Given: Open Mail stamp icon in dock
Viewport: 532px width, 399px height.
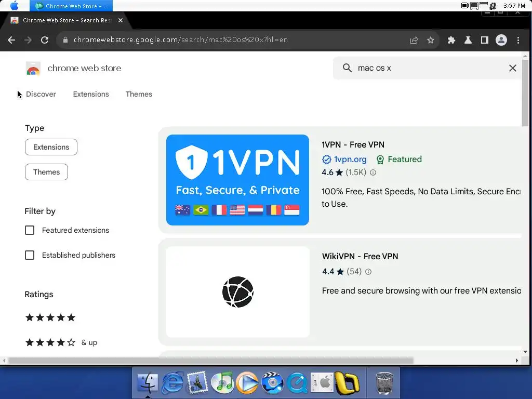Looking at the screenshot, I should pyautogui.click(x=197, y=383).
